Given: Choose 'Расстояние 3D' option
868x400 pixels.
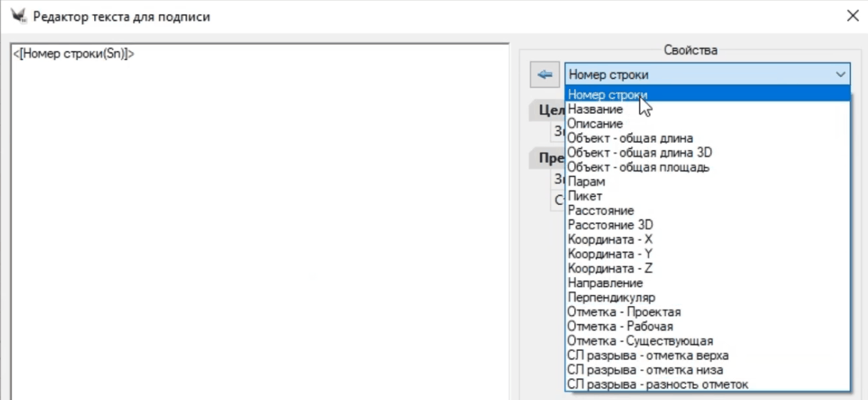Looking at the screenshot, I should [610, 225].
